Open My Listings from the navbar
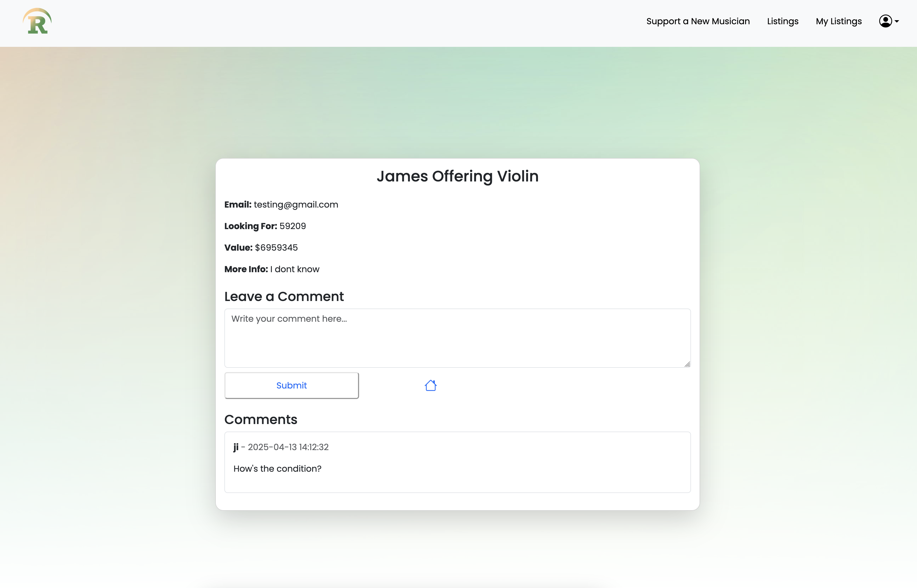The height and width of the screenshot is (588, 917). (839, 21)
